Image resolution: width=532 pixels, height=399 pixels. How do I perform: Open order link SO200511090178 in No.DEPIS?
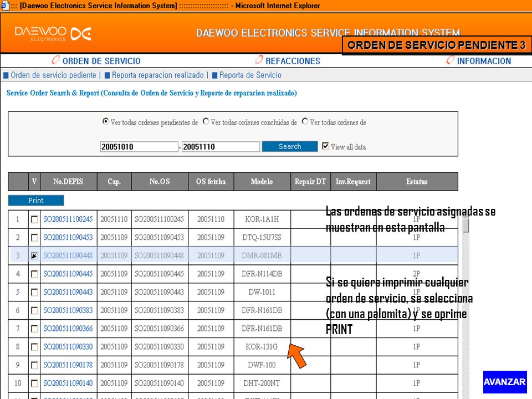click(68, 365)
